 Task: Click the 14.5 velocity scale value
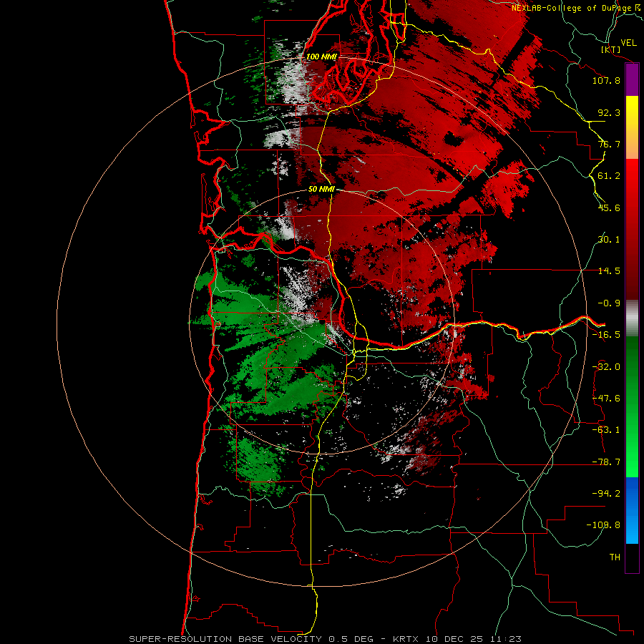[609, 271]
